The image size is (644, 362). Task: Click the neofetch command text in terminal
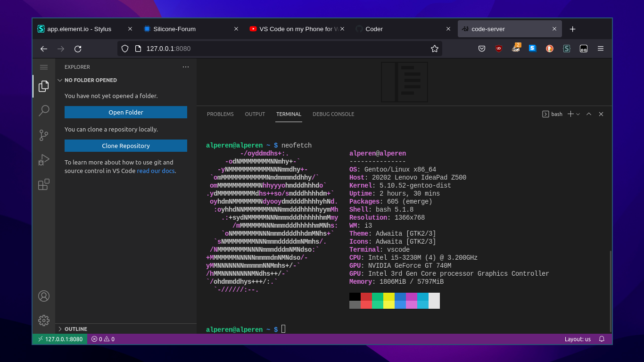[297, 145]
